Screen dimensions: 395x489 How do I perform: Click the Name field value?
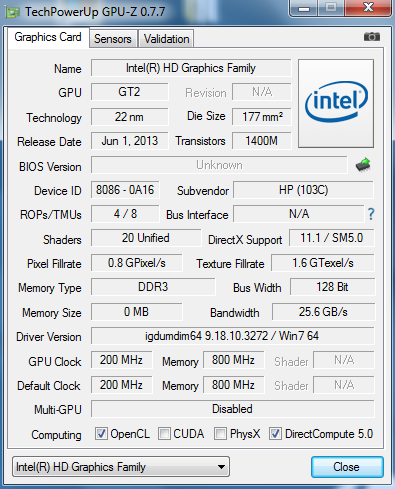click(x=191, y=68)
